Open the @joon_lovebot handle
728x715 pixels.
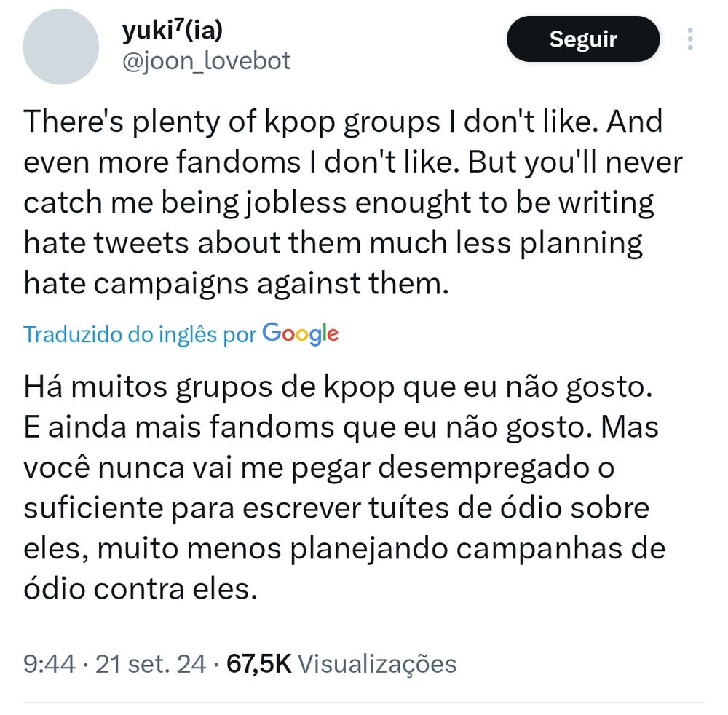(x=206, y=61)
